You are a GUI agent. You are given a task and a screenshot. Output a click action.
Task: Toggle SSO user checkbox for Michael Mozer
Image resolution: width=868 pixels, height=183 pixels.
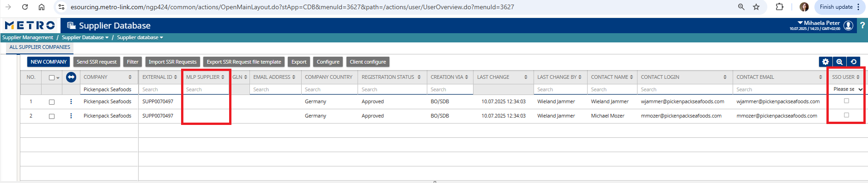pos(846,115)
